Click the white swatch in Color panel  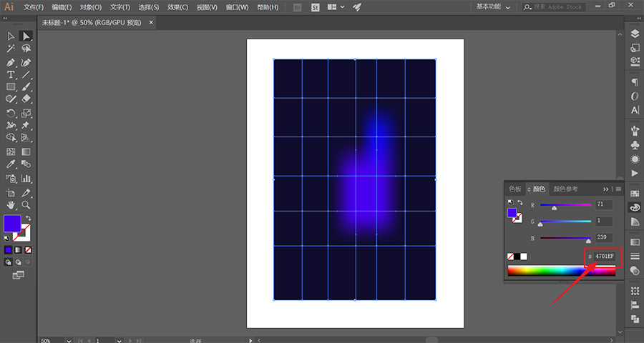(524, 256)
